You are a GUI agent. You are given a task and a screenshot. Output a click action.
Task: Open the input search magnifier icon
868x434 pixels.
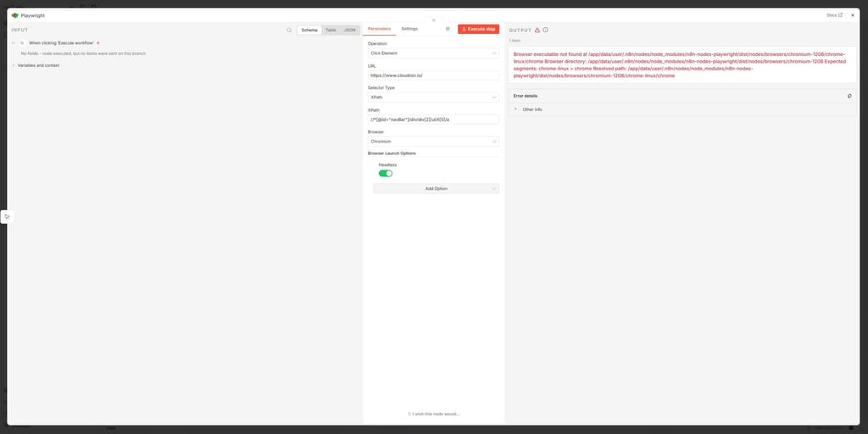click(289, 30)
